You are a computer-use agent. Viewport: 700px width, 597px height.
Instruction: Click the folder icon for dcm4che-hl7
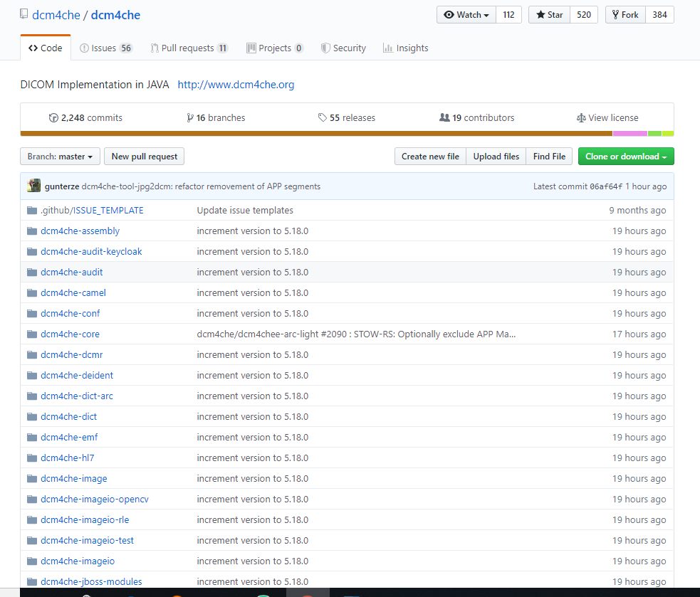(32, 458)
